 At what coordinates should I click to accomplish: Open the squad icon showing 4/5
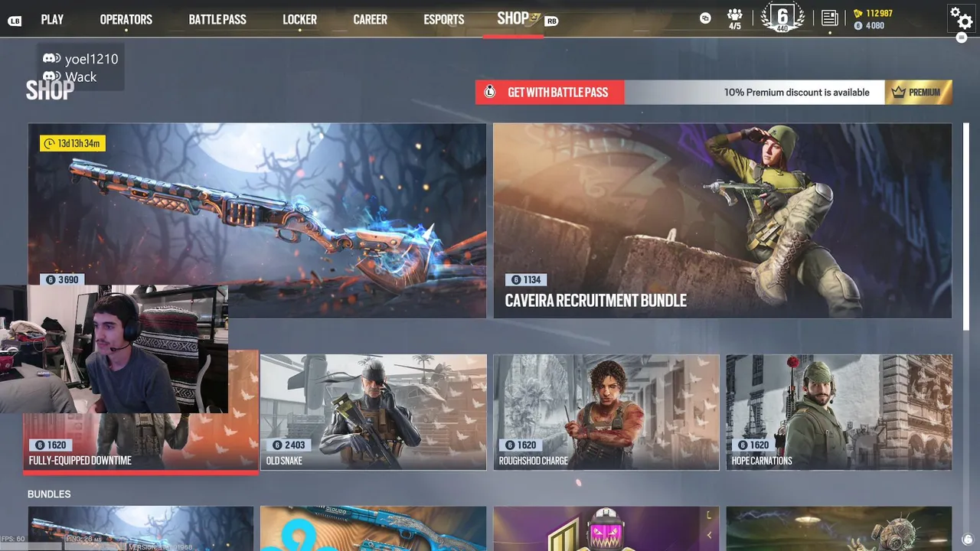(x=735, y=19)
